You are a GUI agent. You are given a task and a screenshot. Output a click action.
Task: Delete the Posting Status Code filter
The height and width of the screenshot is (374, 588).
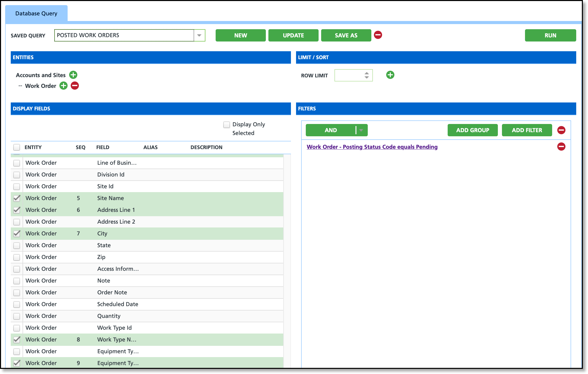click(x=561, y=147)
